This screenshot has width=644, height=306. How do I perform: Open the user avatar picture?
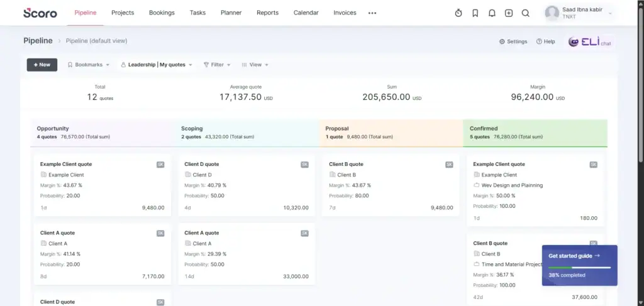coord(552,13)
